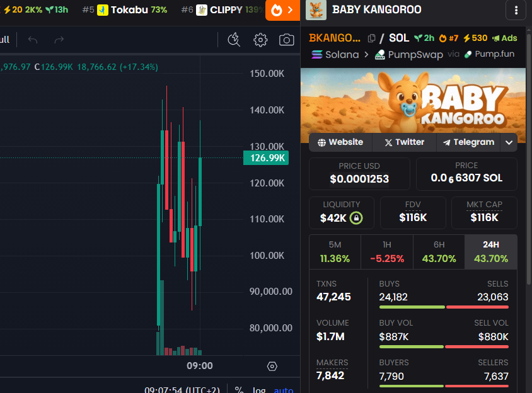The height and width of the screenshot is (393, 532).
Task: Click the MAKERS 7,842 value
Action: coord(330,376)
